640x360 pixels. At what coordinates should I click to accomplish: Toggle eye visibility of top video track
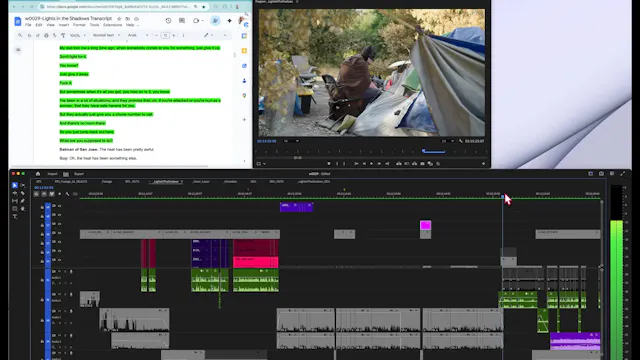[60, 206]
